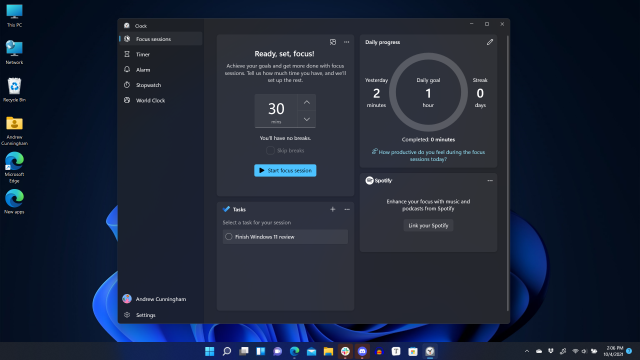Screen dimensions: 640x360
Task: Open Clock app Settings
Action: pyautogui.click(x=161, y=315)
